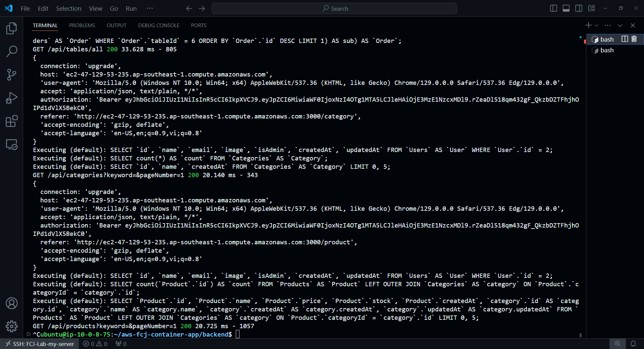This screenshot has height=349, width=644.
Task: Create a new terminal with plus
Action: click(588, 25)
